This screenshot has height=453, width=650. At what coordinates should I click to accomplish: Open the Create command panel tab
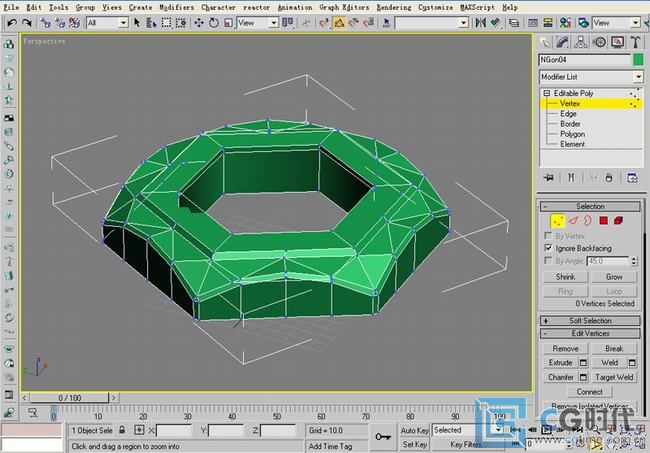click(545, 42)
